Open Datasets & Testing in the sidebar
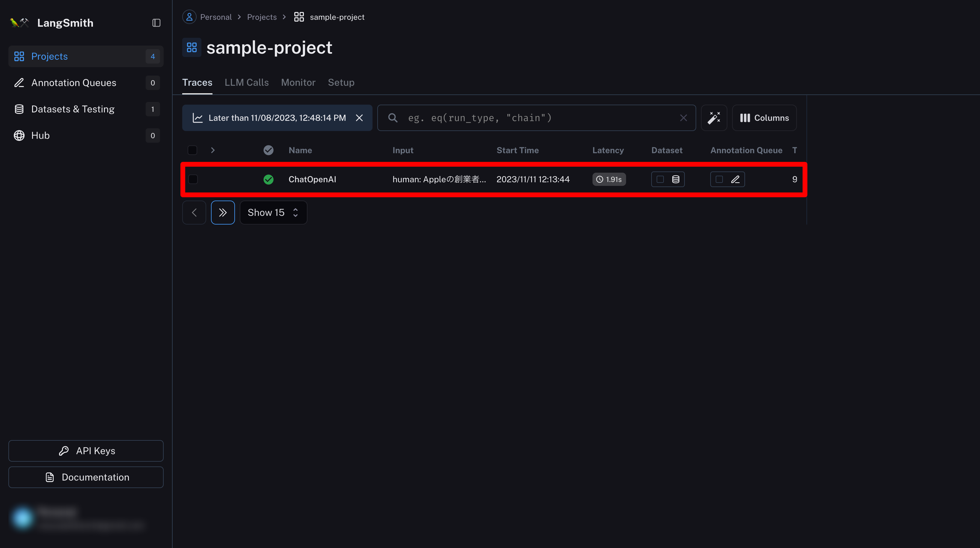 tap(86, 109)
